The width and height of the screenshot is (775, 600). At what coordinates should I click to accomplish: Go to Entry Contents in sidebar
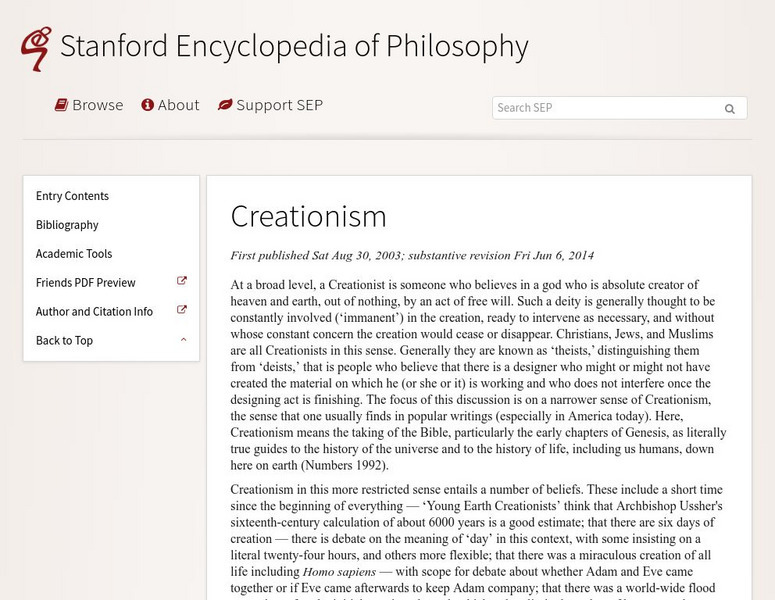(x=72, y=196)
